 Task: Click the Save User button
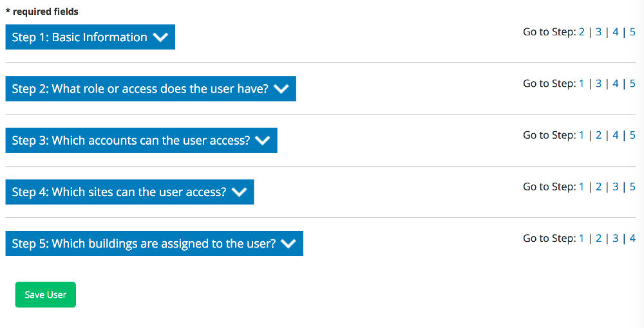[x=46, y=295]
